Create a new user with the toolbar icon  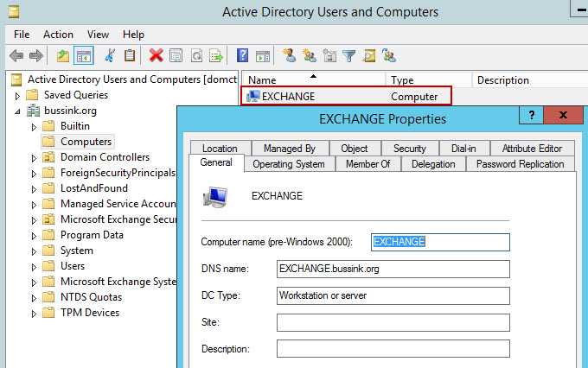[289, 55]
